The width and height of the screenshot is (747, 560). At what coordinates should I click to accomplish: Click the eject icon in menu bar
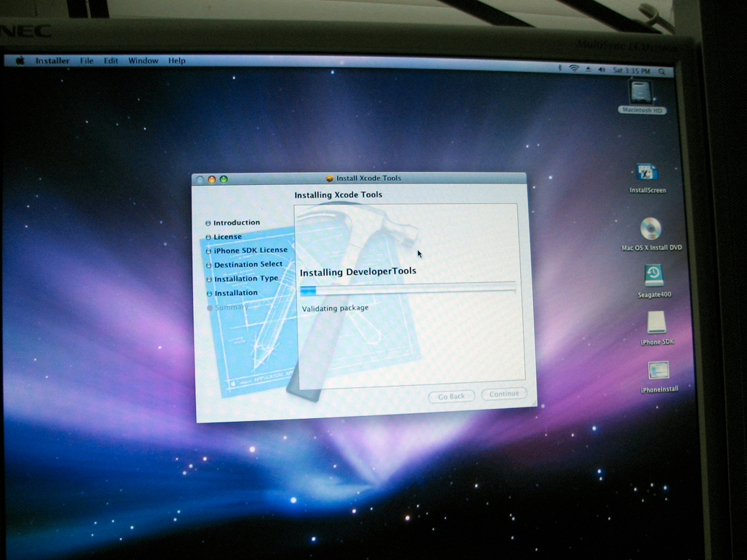coord(589,70)
